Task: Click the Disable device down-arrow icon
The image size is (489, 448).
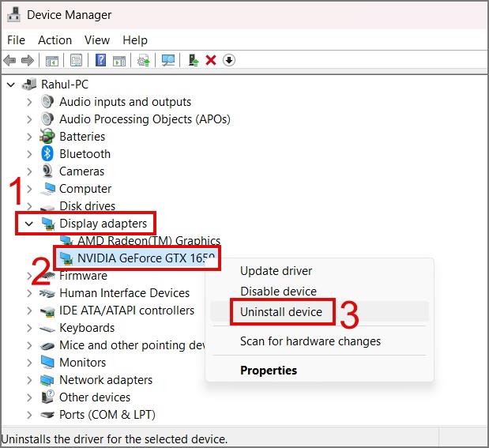Action: coord(229,60)
